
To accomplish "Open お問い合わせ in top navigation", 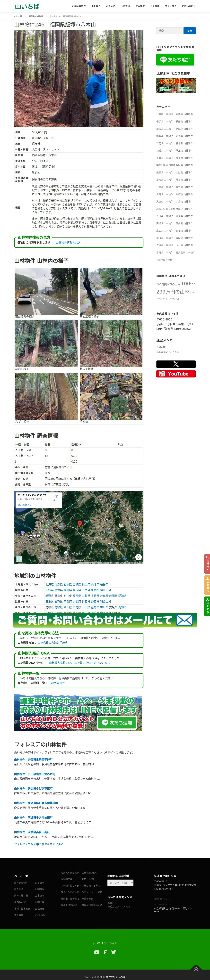I will (x=189, y=6).
